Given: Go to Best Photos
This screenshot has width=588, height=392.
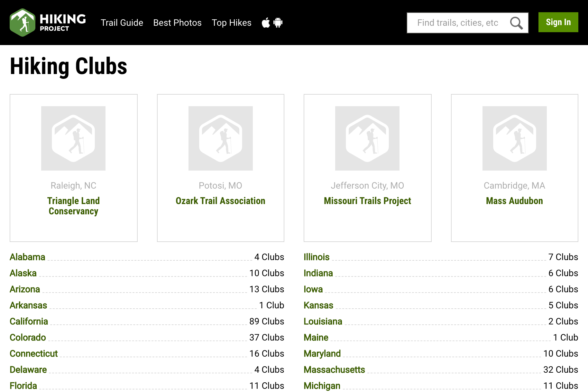Looking at the screenshot, I should (x=178, y=23).
